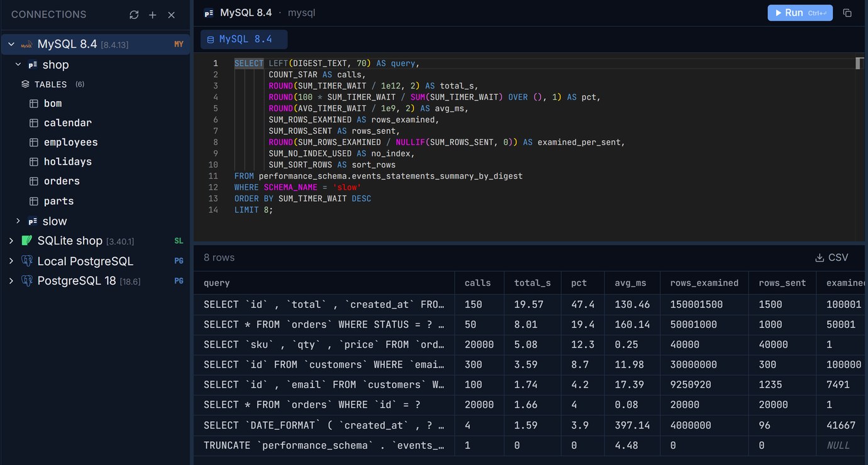Screen dimensions: 868x465
Task: Select cell with value 150001500
Action: coord(704,304)
